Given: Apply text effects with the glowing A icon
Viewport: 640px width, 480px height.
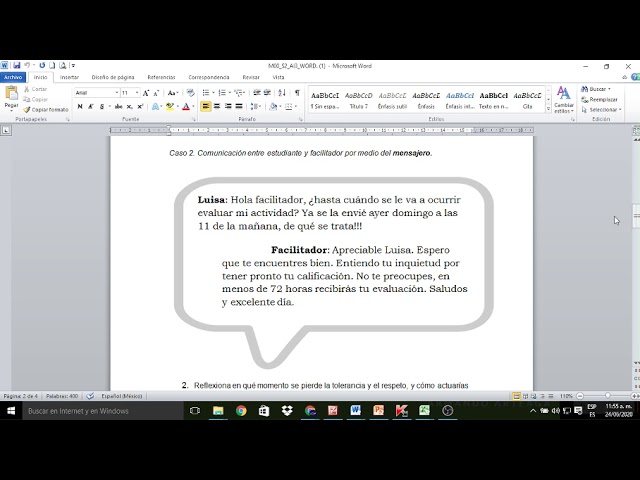Looking at the screenshot, I should [x=155, y=107].
